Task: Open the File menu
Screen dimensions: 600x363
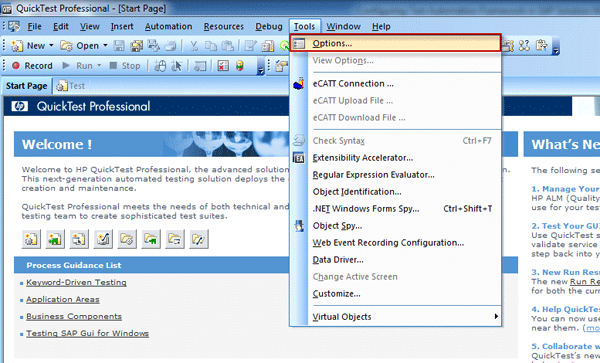Action: pos(34,26)
